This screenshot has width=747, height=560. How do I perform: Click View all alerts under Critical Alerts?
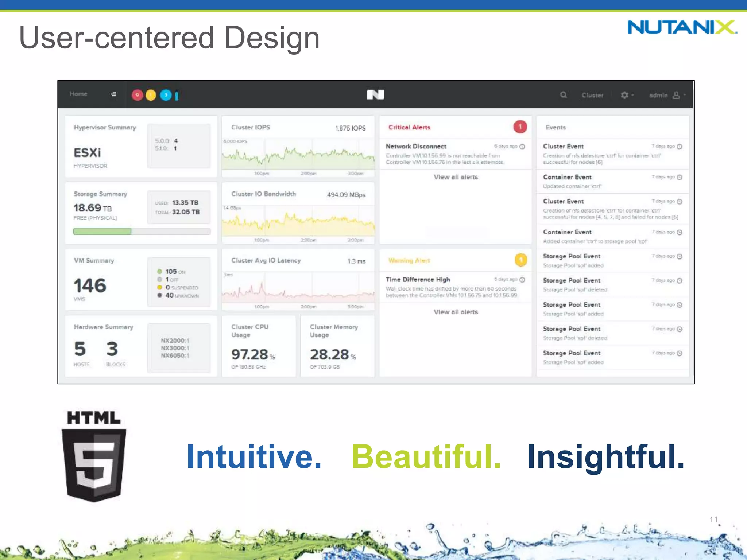[x=456, y=177]
